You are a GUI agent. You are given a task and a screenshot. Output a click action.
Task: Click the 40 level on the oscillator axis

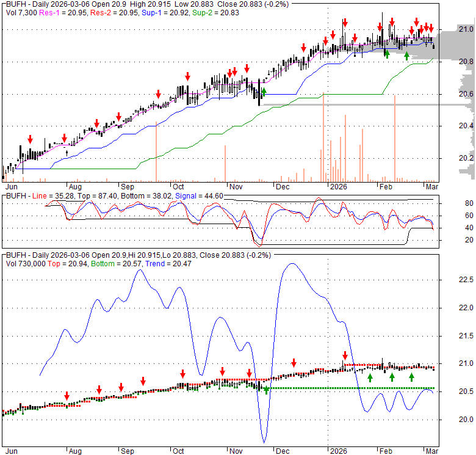click(469, 227)
